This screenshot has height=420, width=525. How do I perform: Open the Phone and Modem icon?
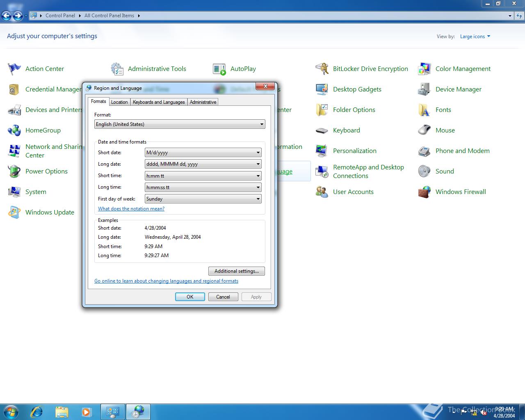425,151
